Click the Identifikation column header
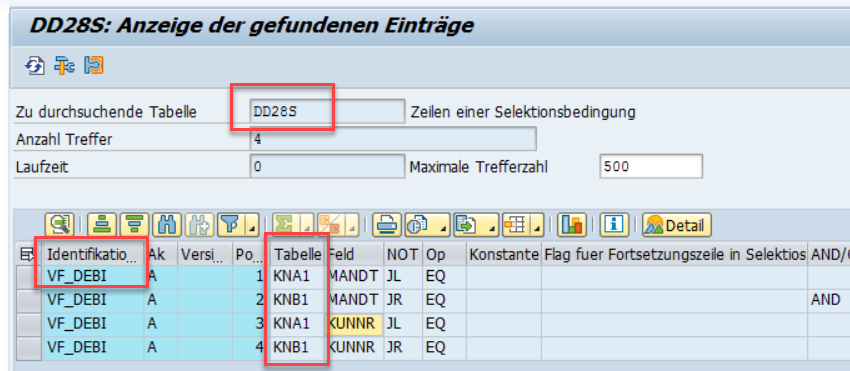This screenshot has height=371, width=850. 94,254
